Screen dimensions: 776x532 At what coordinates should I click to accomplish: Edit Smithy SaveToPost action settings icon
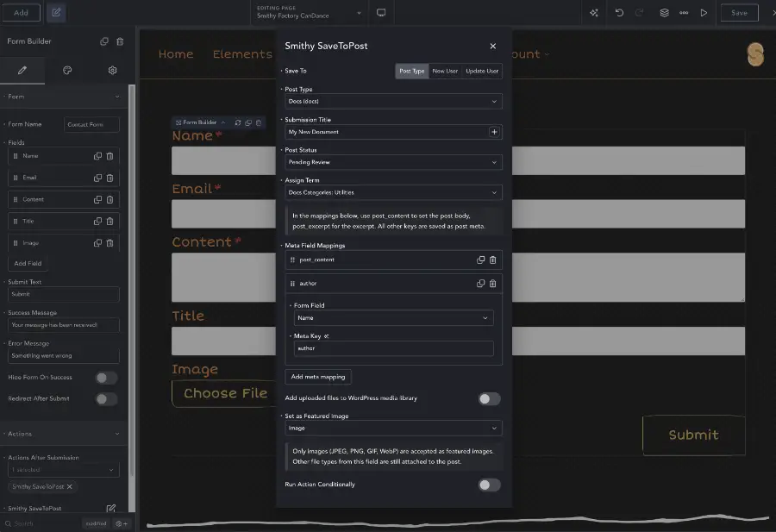click(111, 508)
